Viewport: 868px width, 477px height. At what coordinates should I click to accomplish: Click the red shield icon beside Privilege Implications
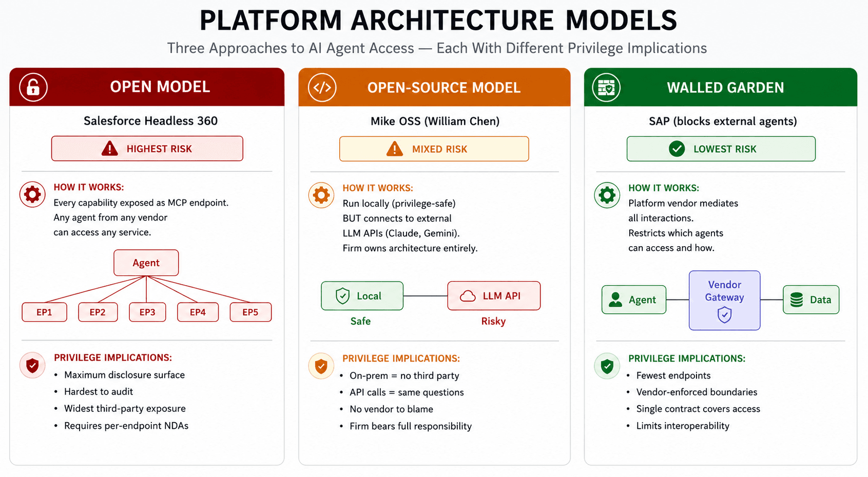click(x=32, y=365)
